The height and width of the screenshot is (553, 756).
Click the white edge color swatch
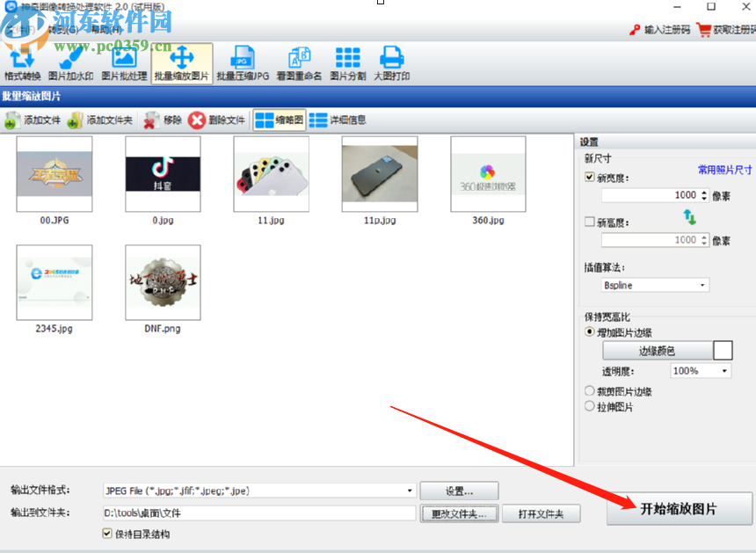723,351
